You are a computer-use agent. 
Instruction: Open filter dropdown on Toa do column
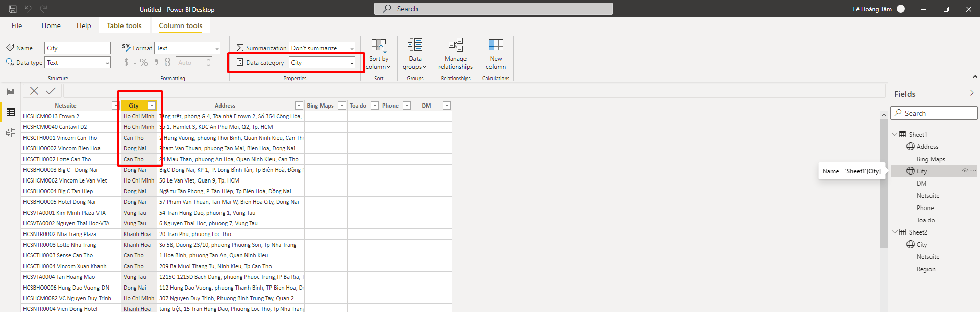point(375,106)
